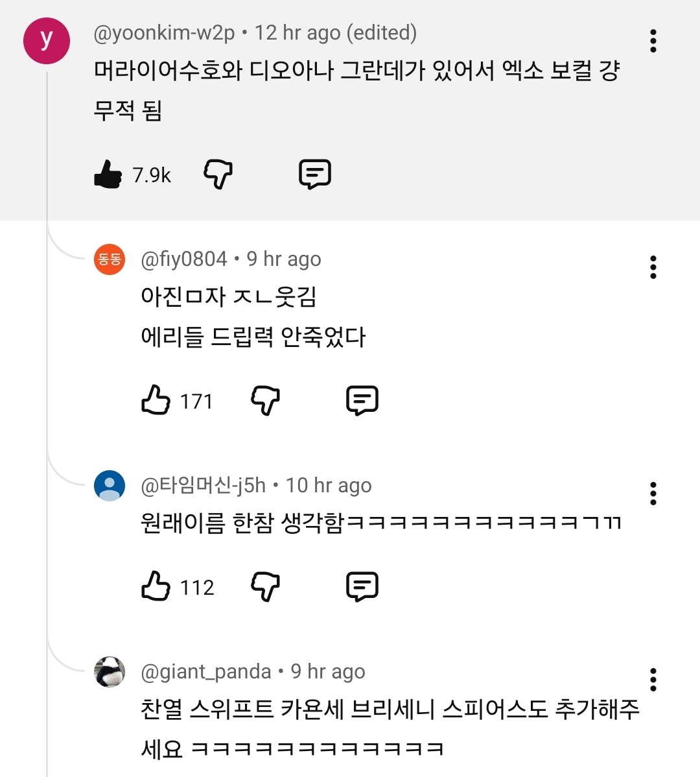This screenshot has height=777, width=700.
Task: Unlike the top comment by @yoonkim-w2p
Action: [x=108, y=174]
